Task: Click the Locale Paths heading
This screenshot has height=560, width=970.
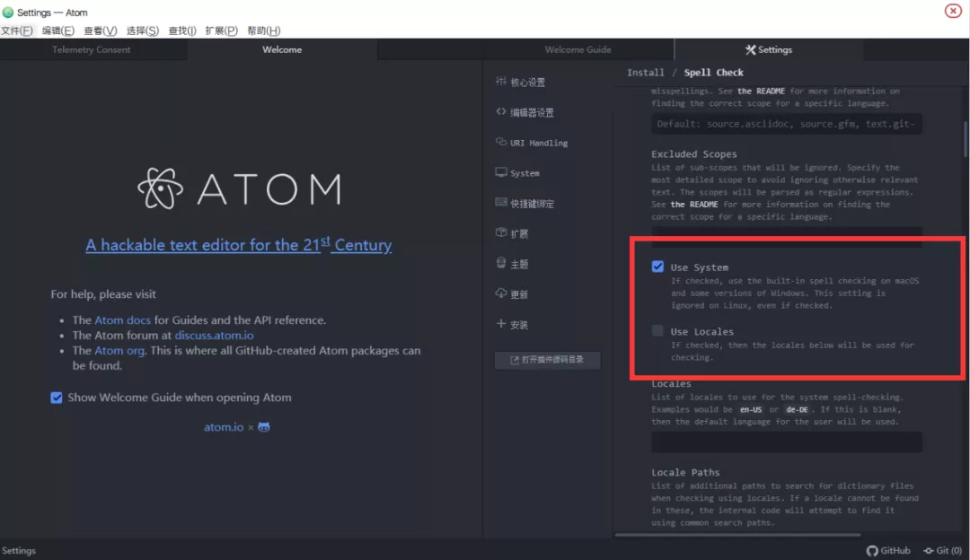Action: point(685,472)
